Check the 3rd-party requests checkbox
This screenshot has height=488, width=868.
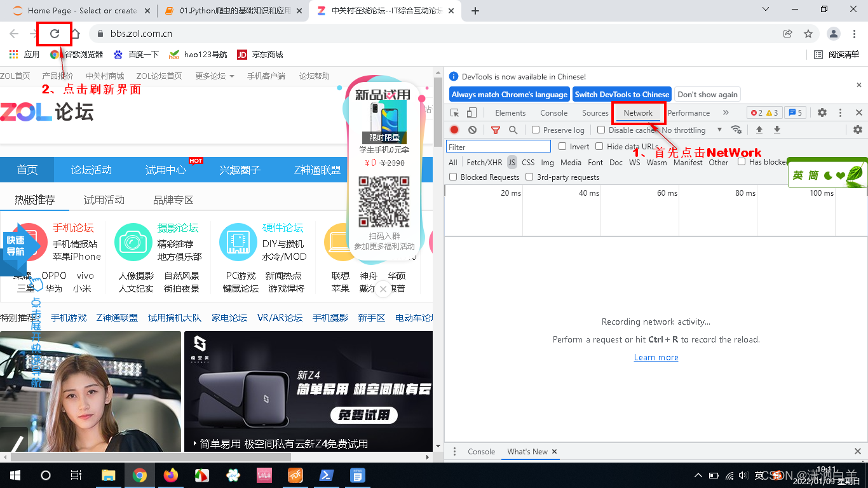click(x=529, y=177)
